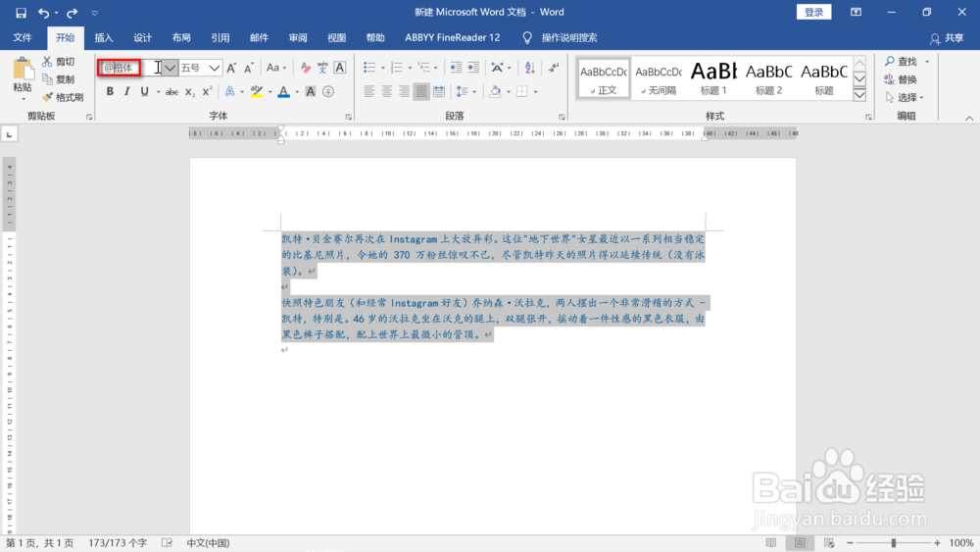Justify the selected text
This screenshot has height=552, width=980.
coord(421,92)
